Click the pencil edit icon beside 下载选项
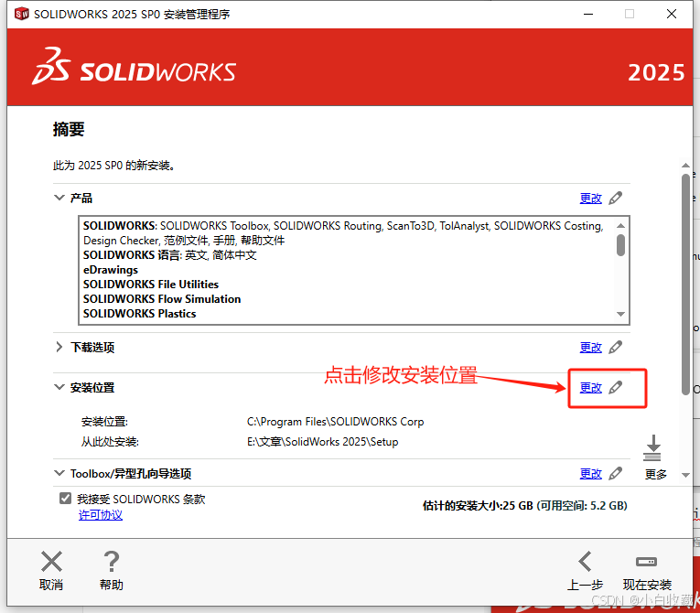Image resolution: width=700 pixels, height=613 pixels. point(615,347)
